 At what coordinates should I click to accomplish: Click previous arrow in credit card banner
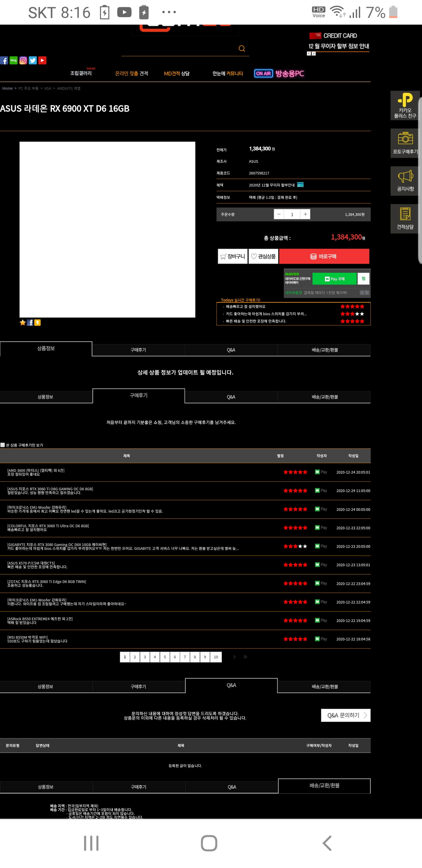[309, 54]
